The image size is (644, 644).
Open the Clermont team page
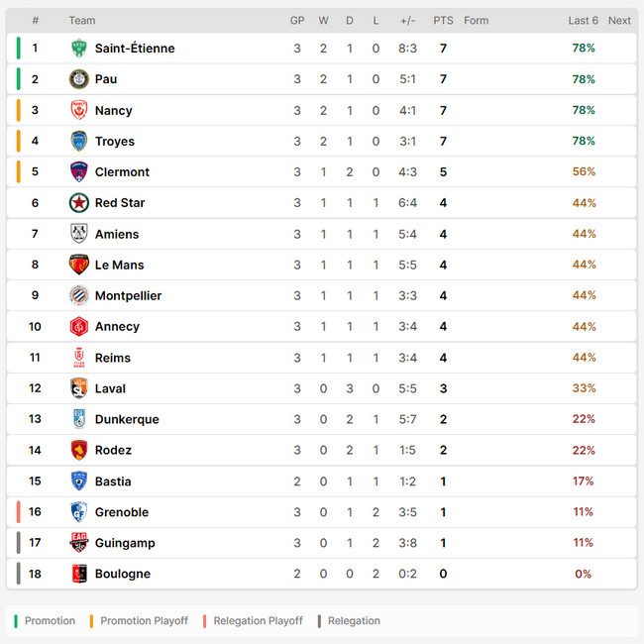(122, 172)
